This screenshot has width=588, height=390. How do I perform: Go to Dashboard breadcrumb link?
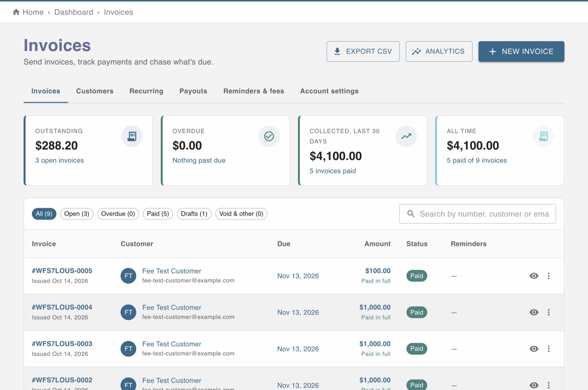(x=74, y=12)
